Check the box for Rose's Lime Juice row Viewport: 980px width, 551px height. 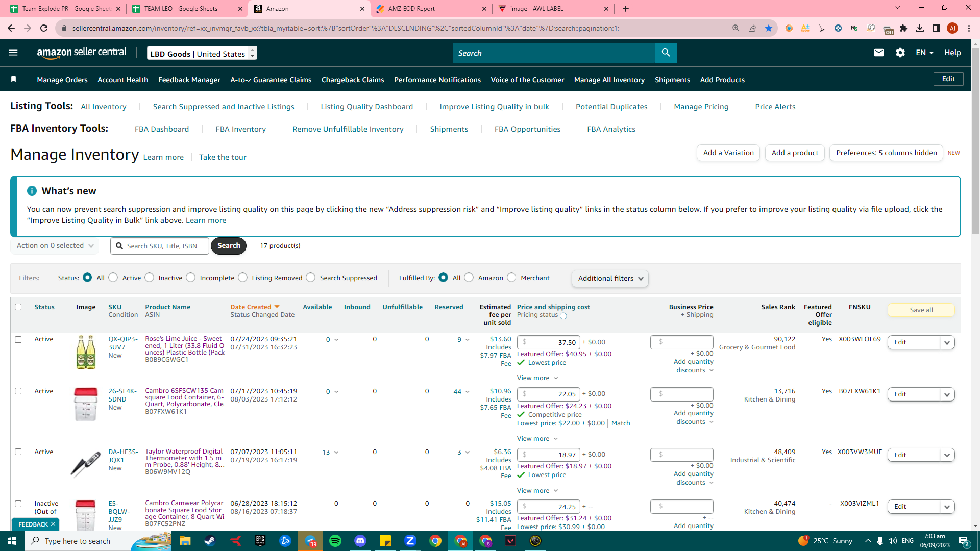[18, 339]
